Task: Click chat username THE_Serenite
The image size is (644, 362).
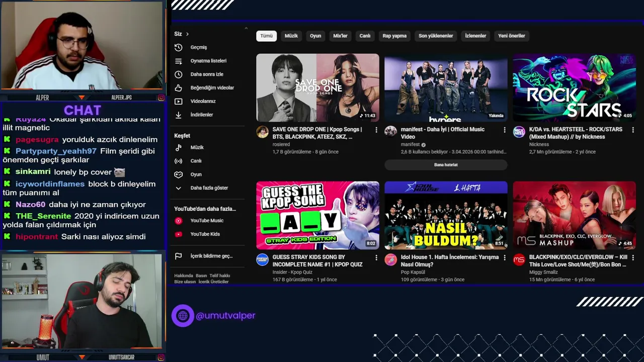Action: (x=43, y=216)
